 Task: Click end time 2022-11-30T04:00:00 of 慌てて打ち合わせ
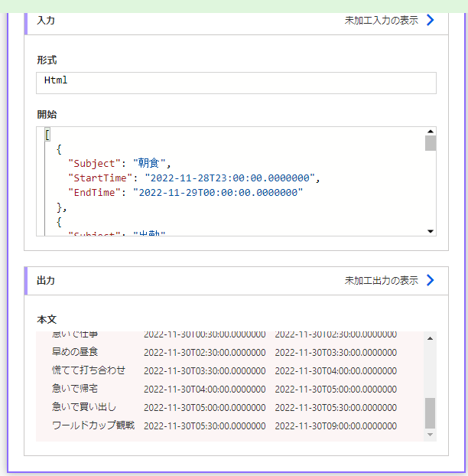336,371
